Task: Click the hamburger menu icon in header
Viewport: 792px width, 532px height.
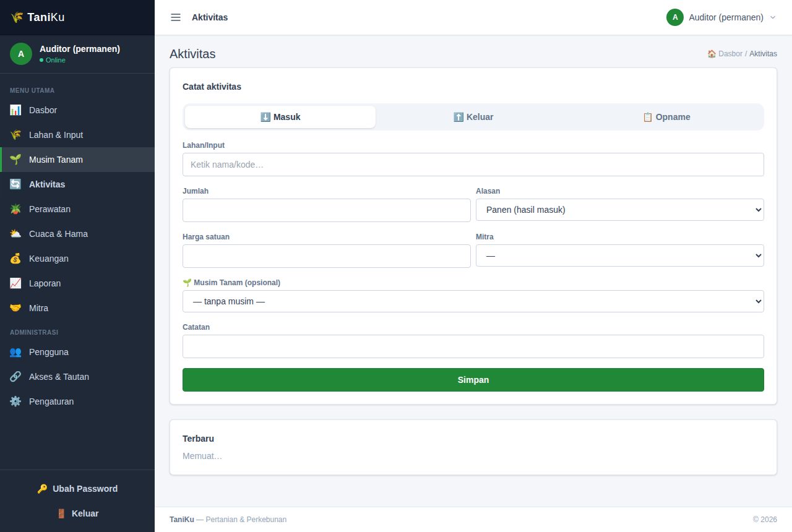Action: coord(176,17)
